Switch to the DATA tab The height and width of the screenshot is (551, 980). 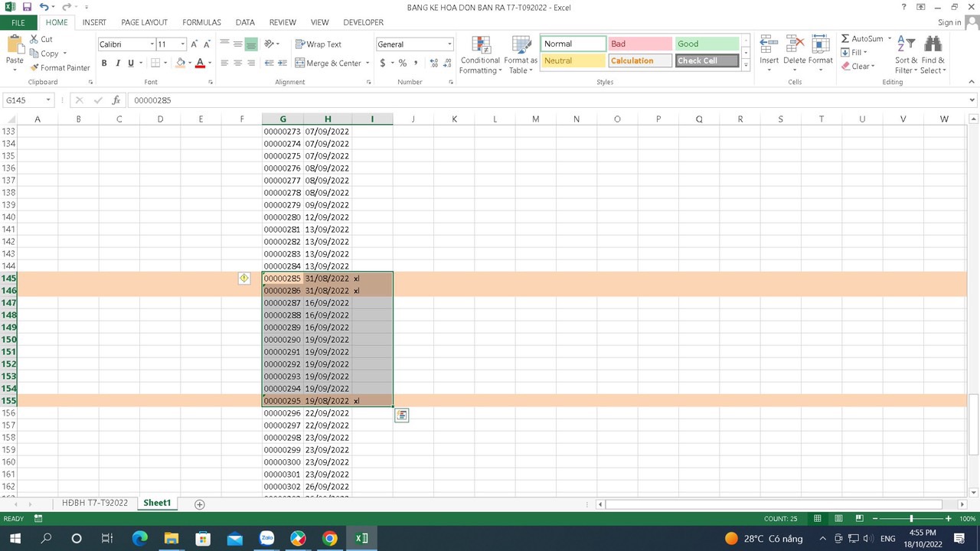[245, 22]
